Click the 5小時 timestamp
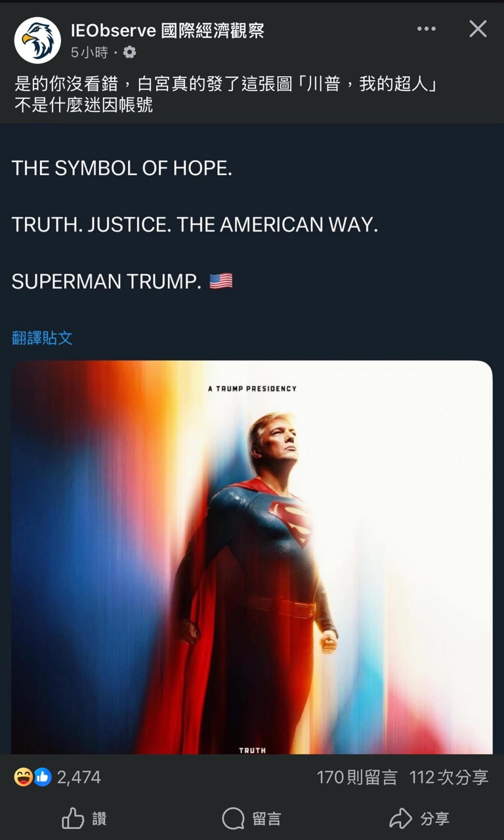 pos(89,52)
